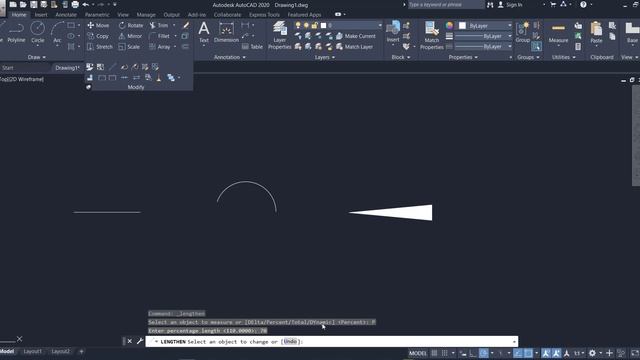Toggle snap mode in status bar
The width and height of the screenshot is (640, 360).
(x=444, y=353)
